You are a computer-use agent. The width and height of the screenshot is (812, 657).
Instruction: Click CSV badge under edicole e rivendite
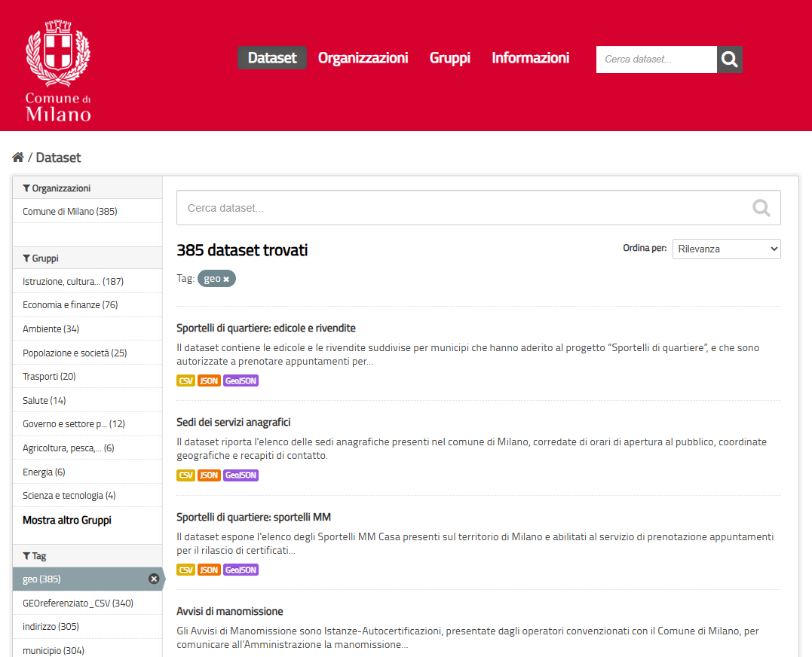(x=185, y=381)
